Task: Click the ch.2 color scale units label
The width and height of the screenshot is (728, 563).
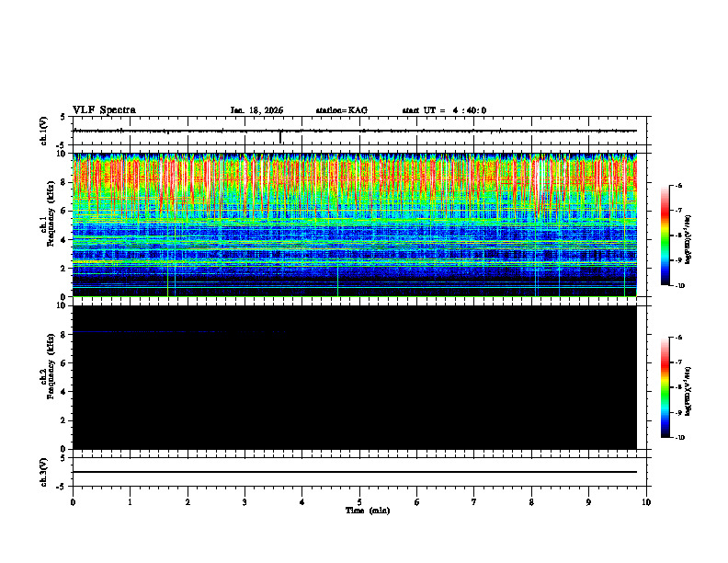Action: 688,392
